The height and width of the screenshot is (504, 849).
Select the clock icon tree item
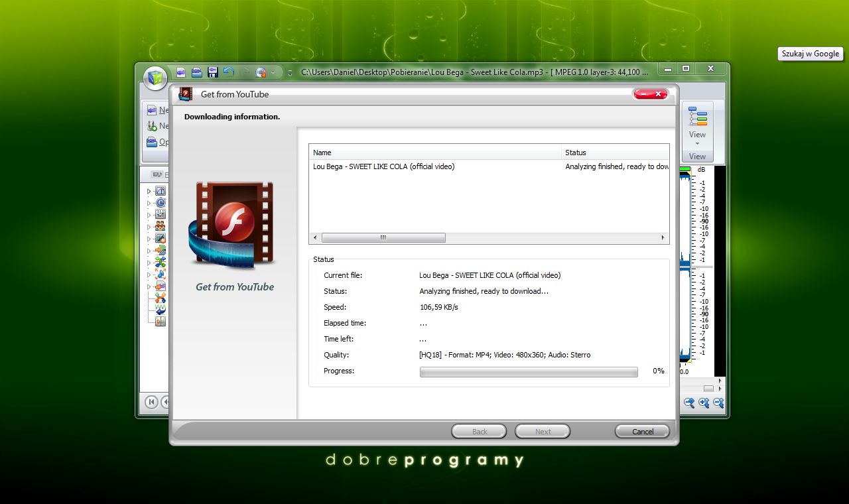point(160,203)
